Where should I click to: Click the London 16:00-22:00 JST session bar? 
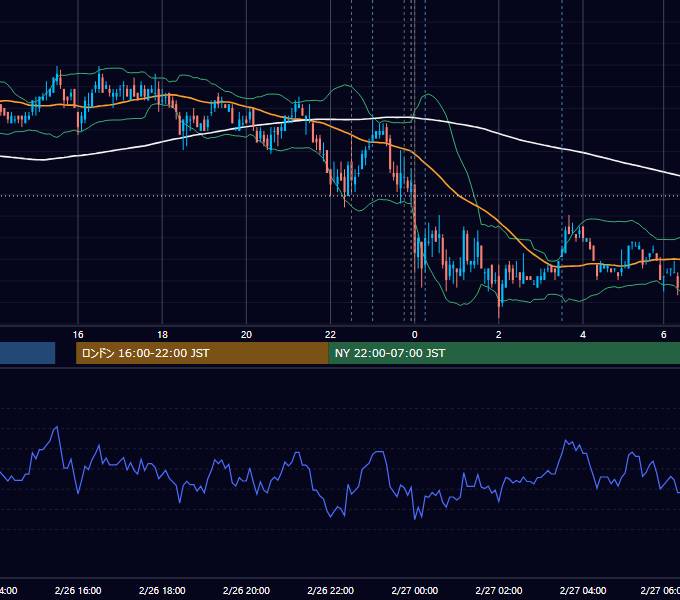pos(202,353)
